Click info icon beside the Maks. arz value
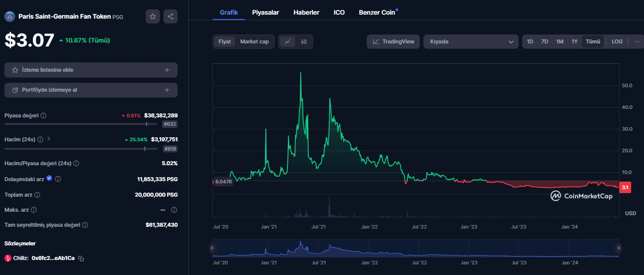Screen dimensions: 644x275 point(174,210)
